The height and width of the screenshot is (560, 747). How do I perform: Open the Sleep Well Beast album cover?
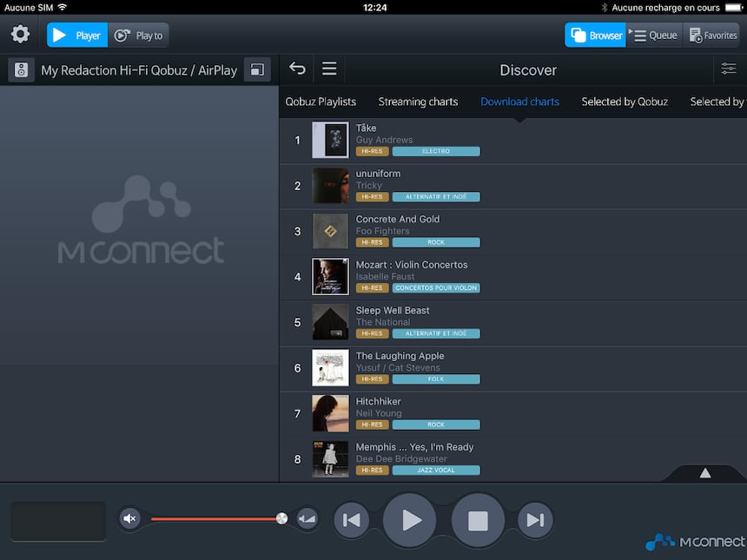[x=330, y=322]
